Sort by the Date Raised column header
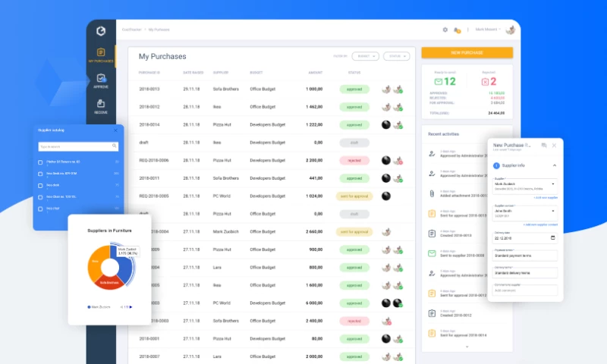Screen dimensions: 607x364 tap(193, 73)
